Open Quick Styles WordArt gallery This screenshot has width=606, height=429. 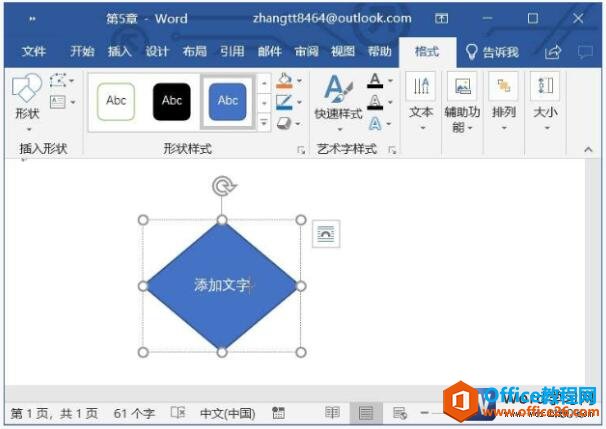click(x=339, y=102)
